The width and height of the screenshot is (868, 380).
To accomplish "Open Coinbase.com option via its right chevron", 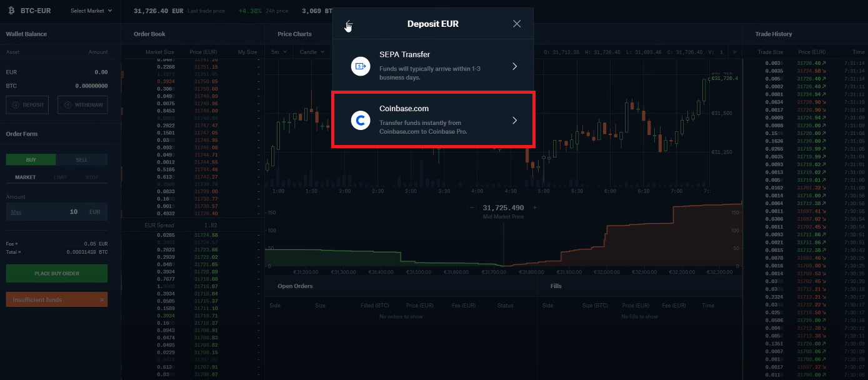I will tap(514, 121).
